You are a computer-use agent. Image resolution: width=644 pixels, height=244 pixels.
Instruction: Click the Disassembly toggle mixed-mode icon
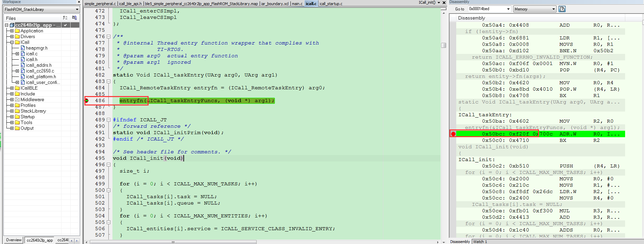[x=562, y=9]
